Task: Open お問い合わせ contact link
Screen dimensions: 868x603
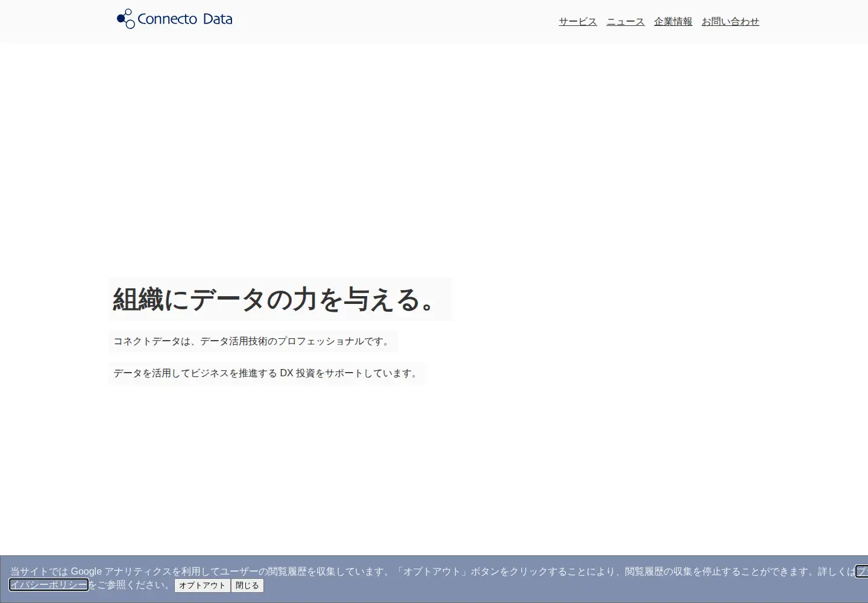Action: [730, 22]
